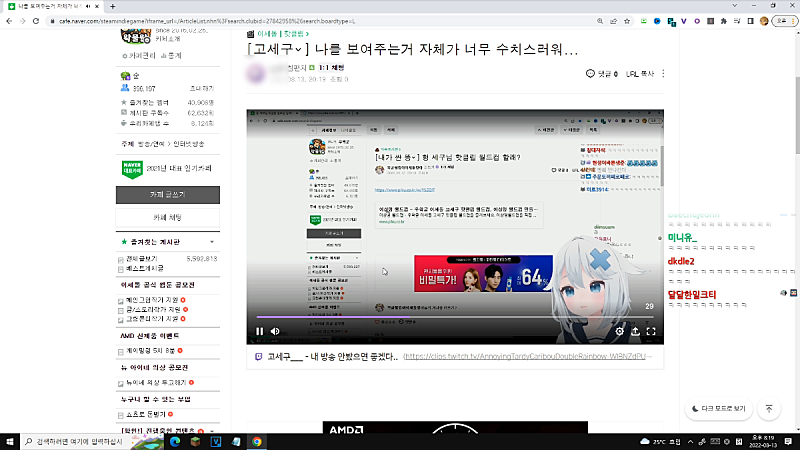The width and height of the screenshot is (800, 450).
Task: Copy the post URL (URL 복사)
Action: click(x=640, y=73)
